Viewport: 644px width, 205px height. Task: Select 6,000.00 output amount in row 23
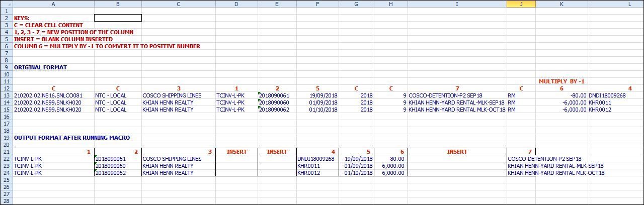pyautogui.click(x=391, y=166)
